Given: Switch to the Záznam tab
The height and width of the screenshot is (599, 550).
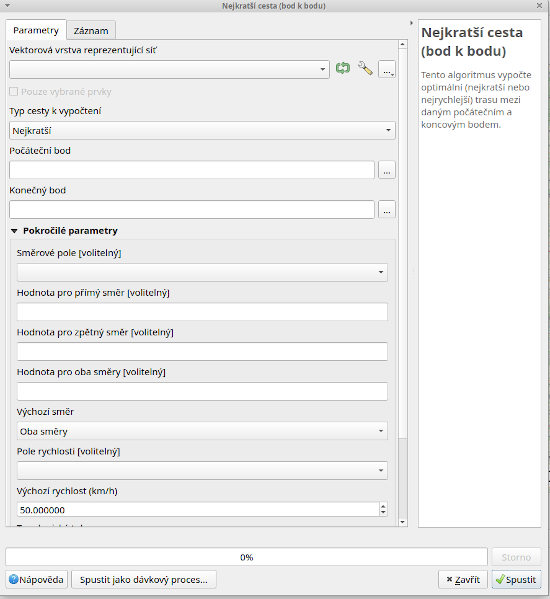Looking at the screenshot, I should [91, 31].
